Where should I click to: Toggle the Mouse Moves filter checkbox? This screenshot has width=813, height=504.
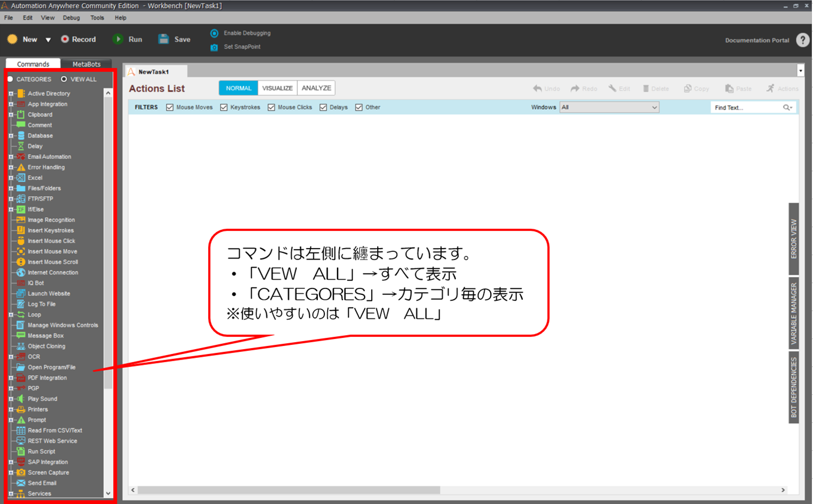pos(170,108)
